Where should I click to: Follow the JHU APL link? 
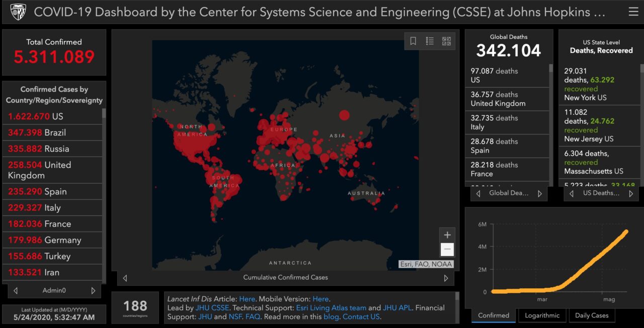(x=397, y=308)
